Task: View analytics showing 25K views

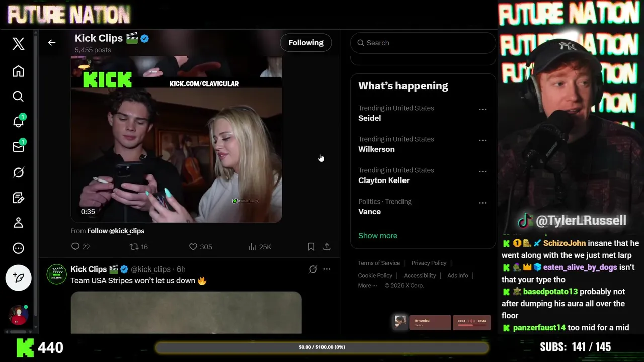Action: [x=260, y=247]
